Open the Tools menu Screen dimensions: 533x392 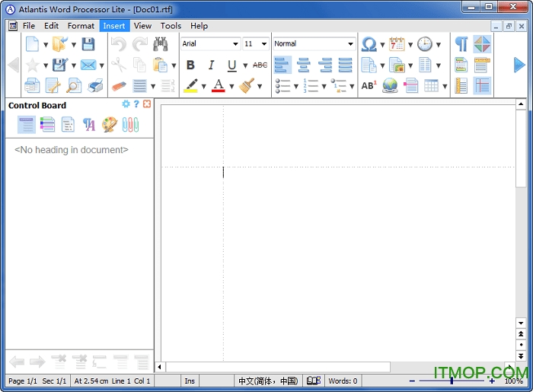(x=171, y=26)
